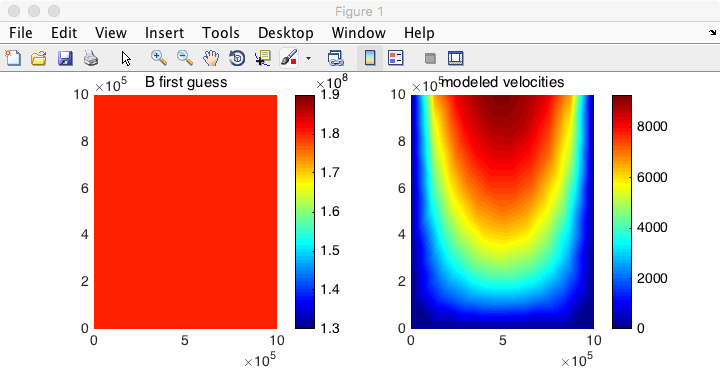Viewport: 720px width, 370px height.
Task: Click the 1.3 tick label on left colorbar
Action: 330,328
